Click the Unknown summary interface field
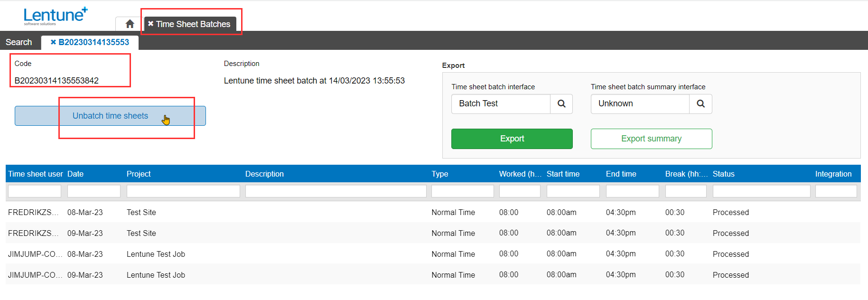 [640, 104]
